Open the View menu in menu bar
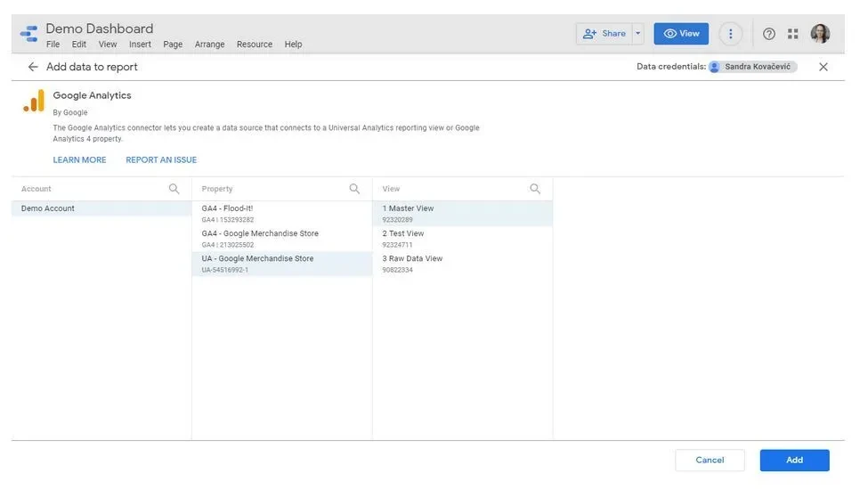Viewport: 868px width, 489px height. pos(108,45)
